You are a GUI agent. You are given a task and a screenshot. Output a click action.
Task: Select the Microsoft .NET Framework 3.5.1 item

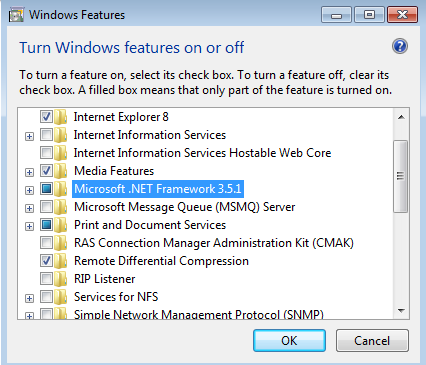click(x=158, y=189)
